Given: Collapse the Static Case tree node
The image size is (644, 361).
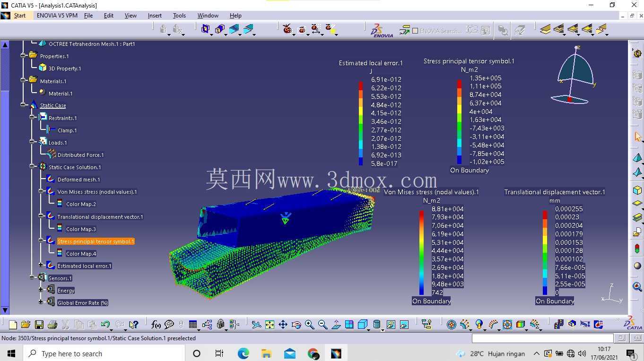Looking at the screenshot, I should click(x=23, y=105).
